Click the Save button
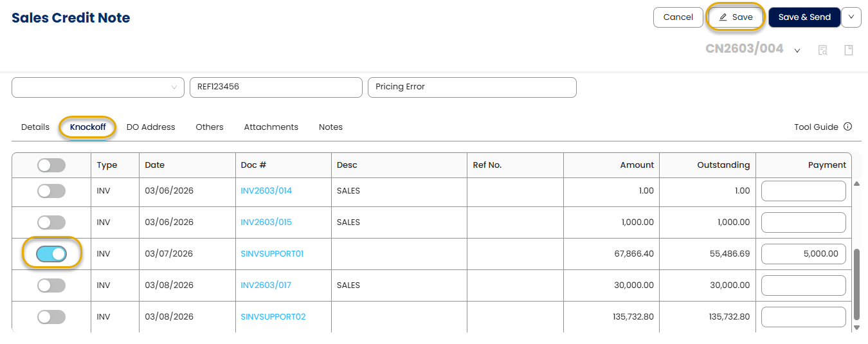The image size is (868, 344). click(736, 17)
